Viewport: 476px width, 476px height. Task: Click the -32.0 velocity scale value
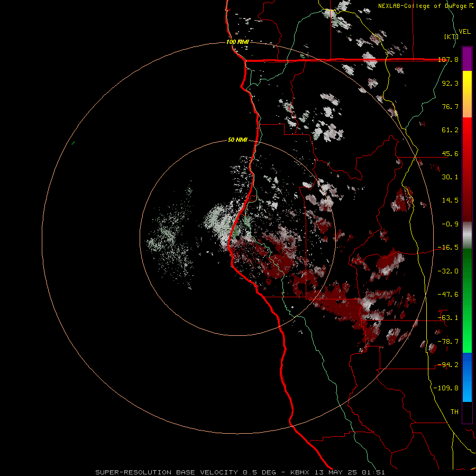click(448, 271)
